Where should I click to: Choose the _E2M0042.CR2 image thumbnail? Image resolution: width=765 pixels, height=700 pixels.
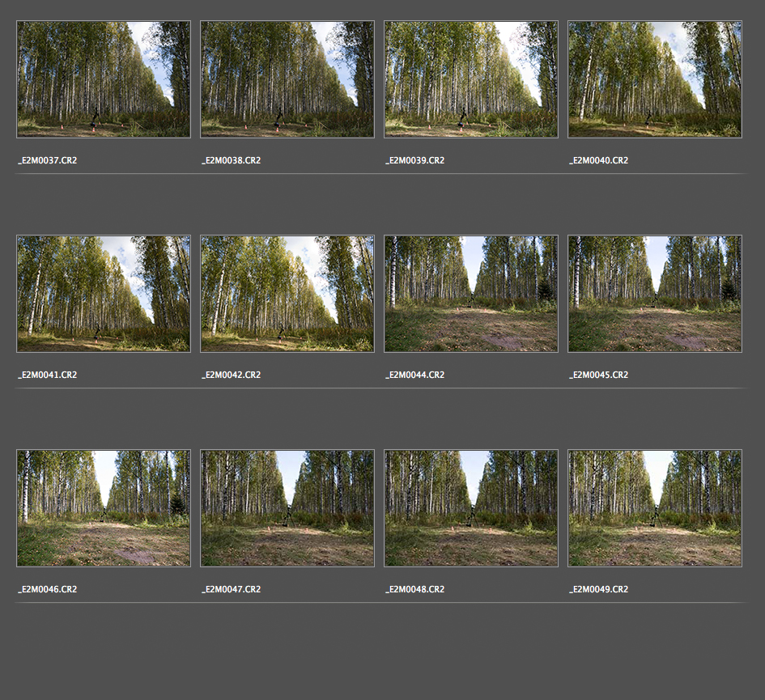tap(287, 294)
